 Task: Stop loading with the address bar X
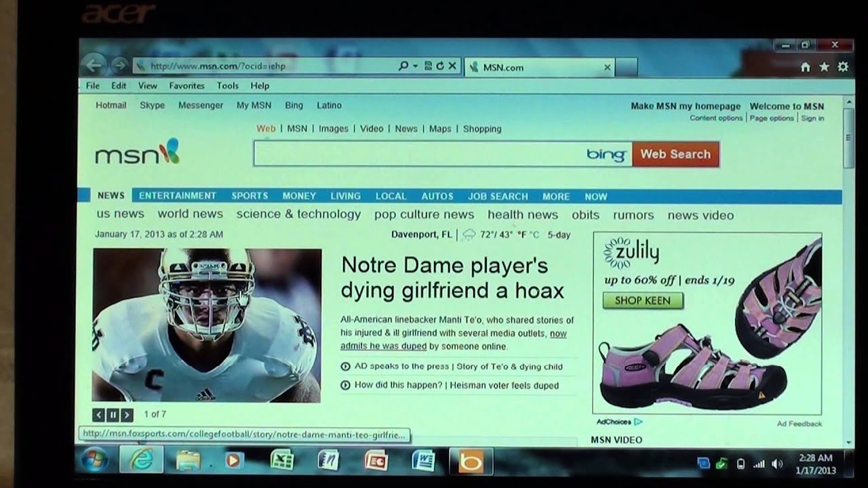pyautogui.click(x=452, y=66)
